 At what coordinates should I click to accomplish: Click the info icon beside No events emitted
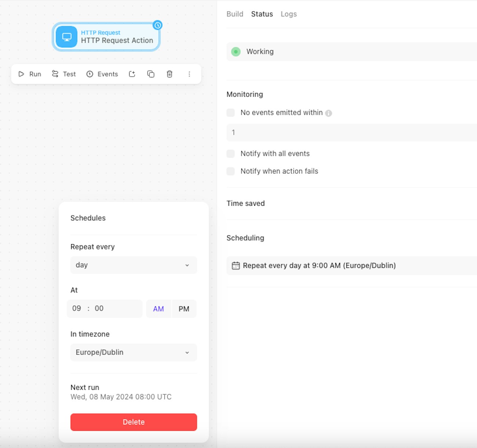(329, 113)
